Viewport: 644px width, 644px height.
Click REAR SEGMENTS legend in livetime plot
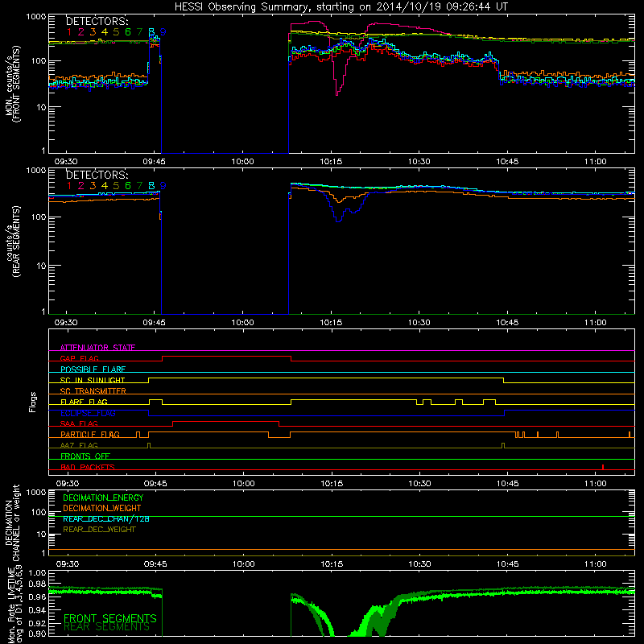click(x=107, y=627)
